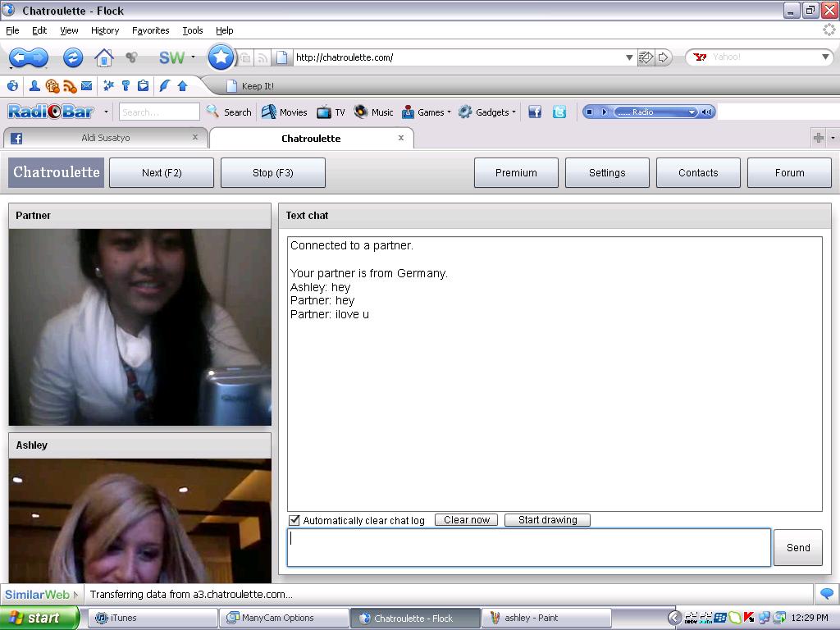The image size is (840, 630).
Task: Open the Tools menu
Action: point(192,30)
